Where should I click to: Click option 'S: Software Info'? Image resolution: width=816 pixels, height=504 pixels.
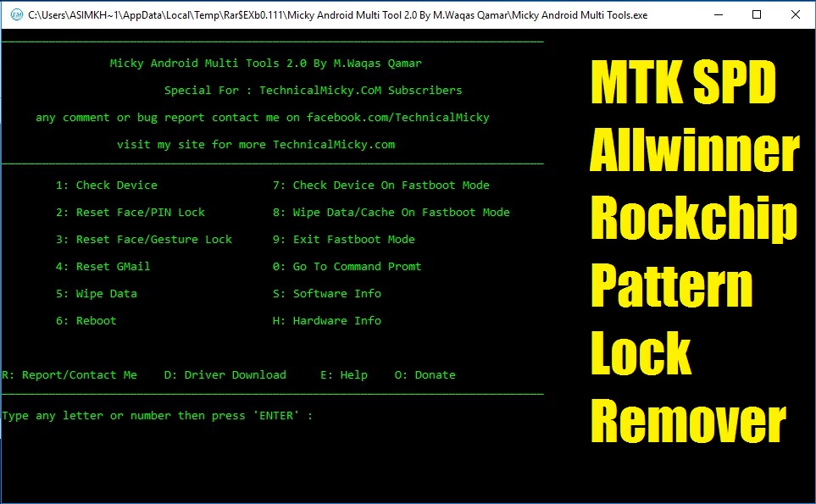tap(327, 293)
